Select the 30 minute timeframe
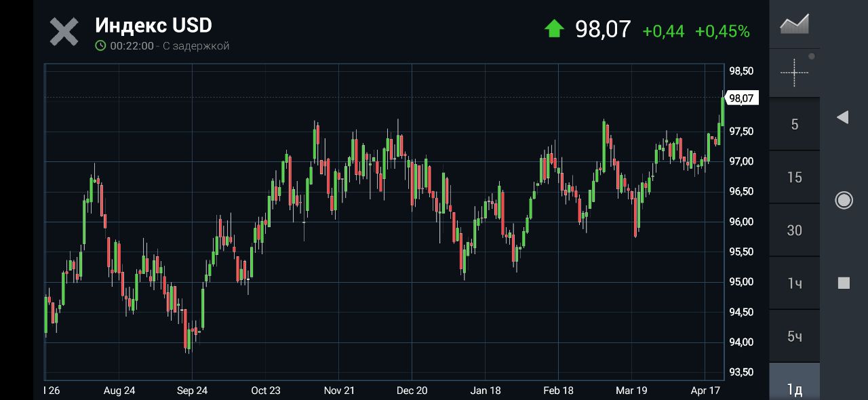This screenshot has width=868, height=400. coord(795,230)
